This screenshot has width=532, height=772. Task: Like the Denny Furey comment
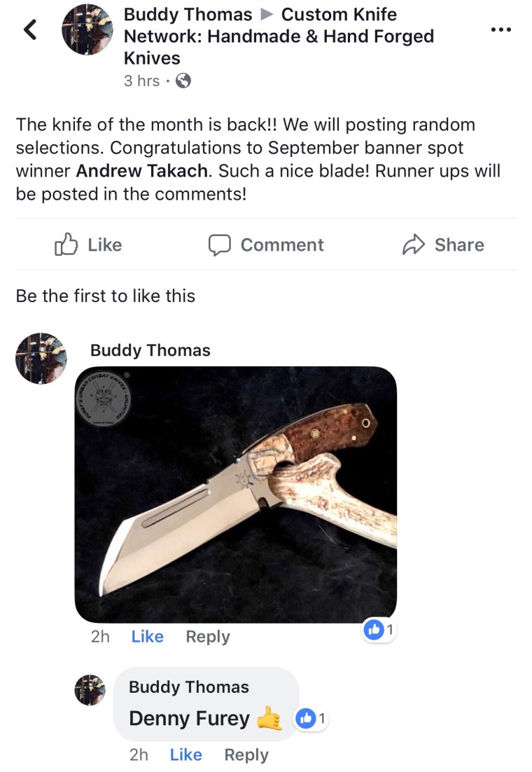[x=185, y=754]
